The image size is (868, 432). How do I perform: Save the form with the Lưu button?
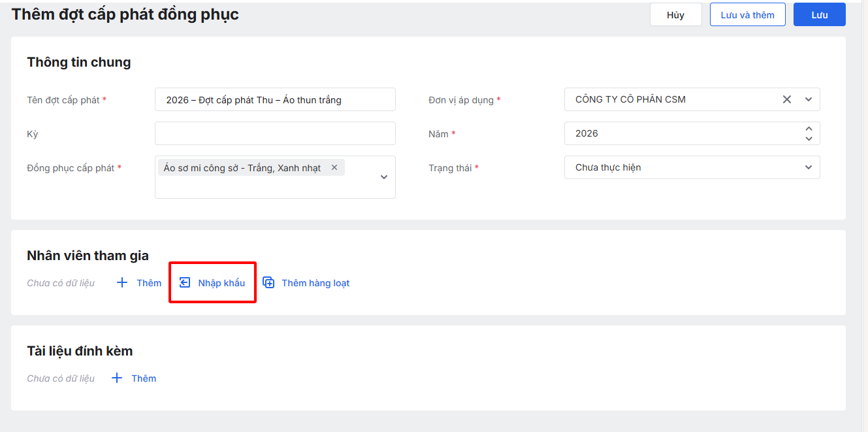pos(819,15)
